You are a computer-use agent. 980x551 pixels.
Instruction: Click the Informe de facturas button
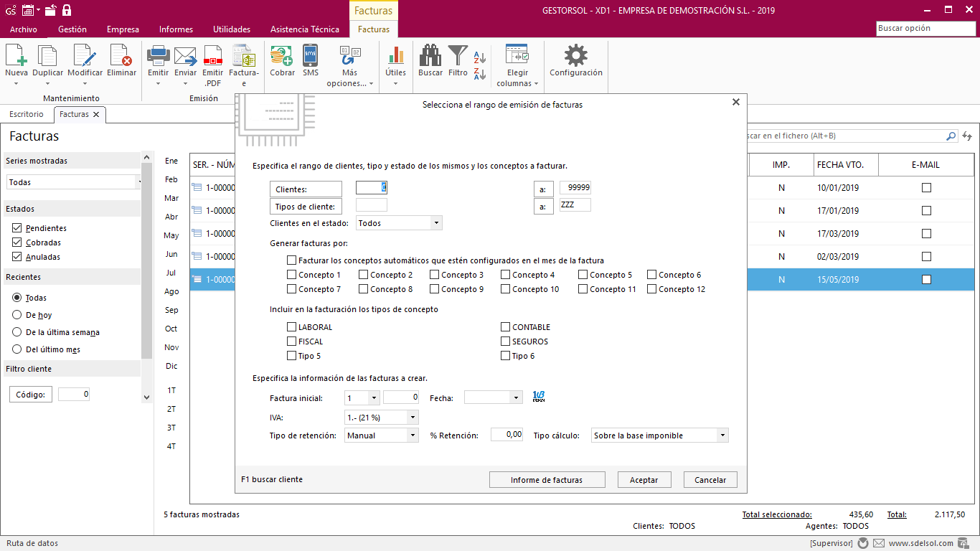[547, 480]
